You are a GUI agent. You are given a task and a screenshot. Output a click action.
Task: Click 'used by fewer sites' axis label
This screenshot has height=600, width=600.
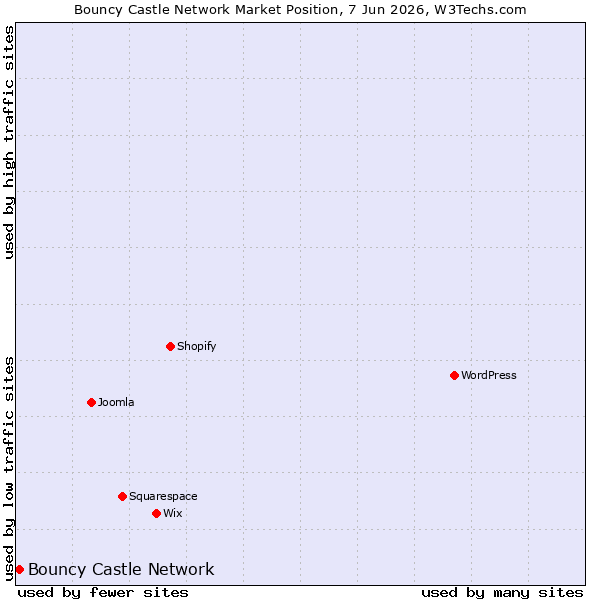coord(103,593)
